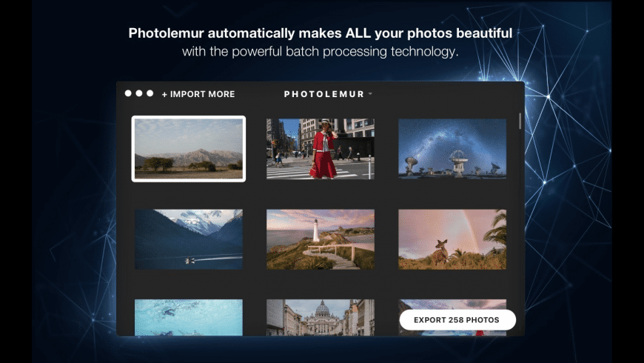
Task: Select the Milky Way radio telescopes thumbnail
Action: click(x=452, y=149)
